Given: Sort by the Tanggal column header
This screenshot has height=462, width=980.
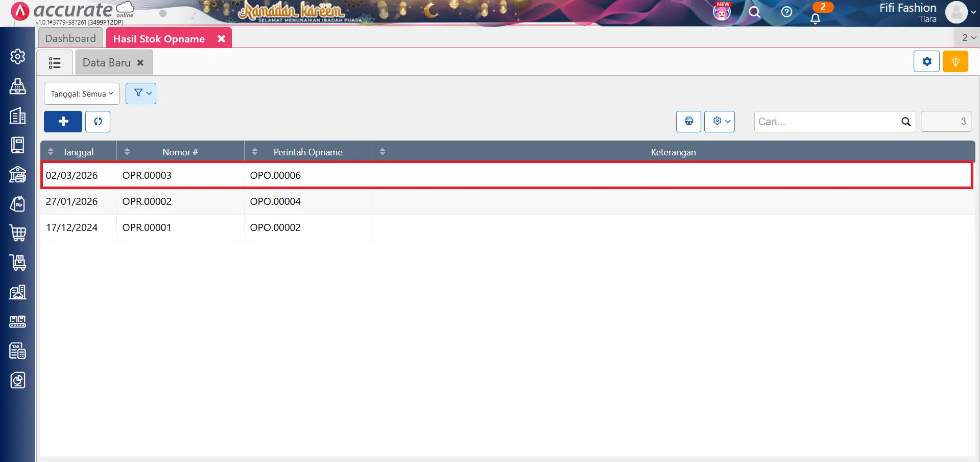Looking at the screenshot, I should [x=78, y=152].
